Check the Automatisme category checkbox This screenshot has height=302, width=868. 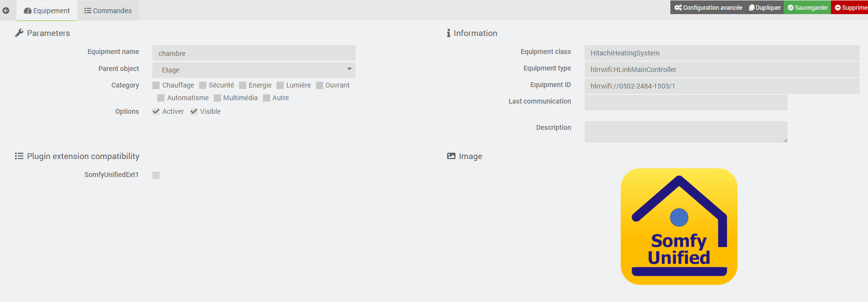click(161, 98)
